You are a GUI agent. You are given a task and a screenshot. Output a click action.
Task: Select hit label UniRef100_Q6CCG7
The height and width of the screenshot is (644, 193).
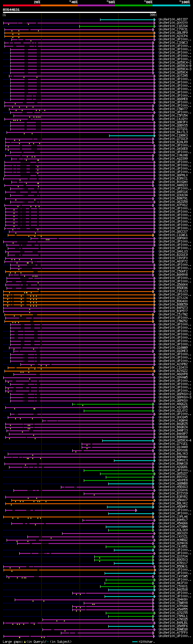[173, 231]
